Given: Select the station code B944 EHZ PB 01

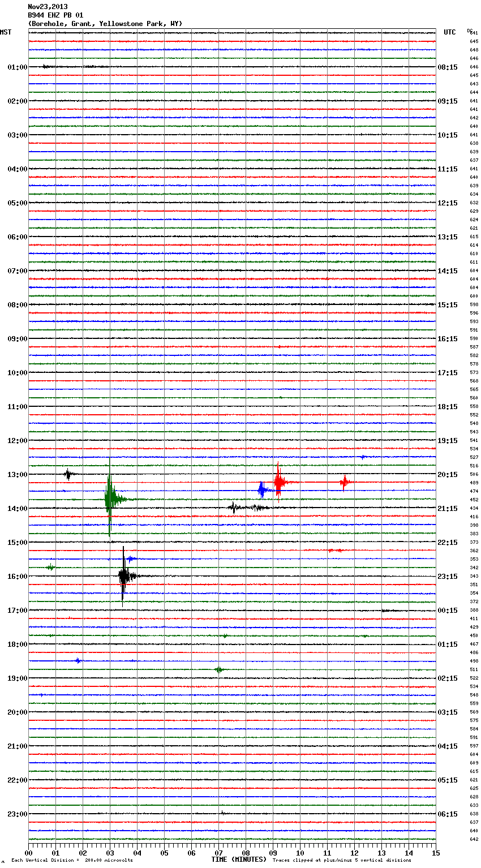Looking at the screenshot, I should point(55,15).
